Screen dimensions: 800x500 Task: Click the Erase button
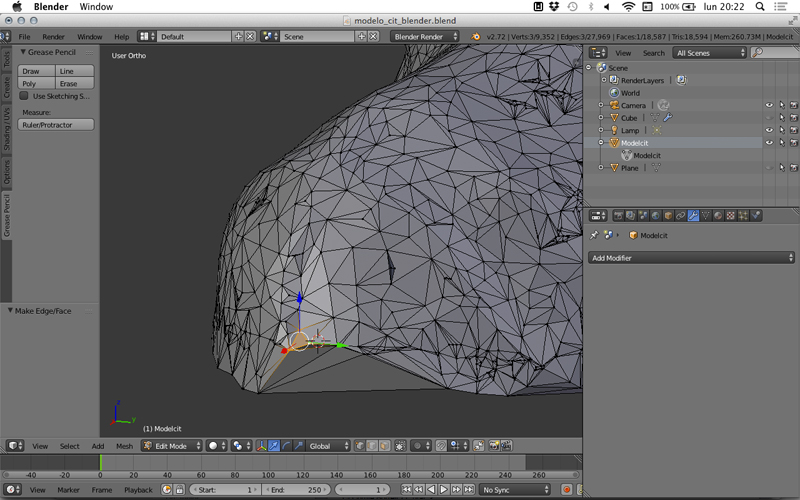(x=74, y=84)
